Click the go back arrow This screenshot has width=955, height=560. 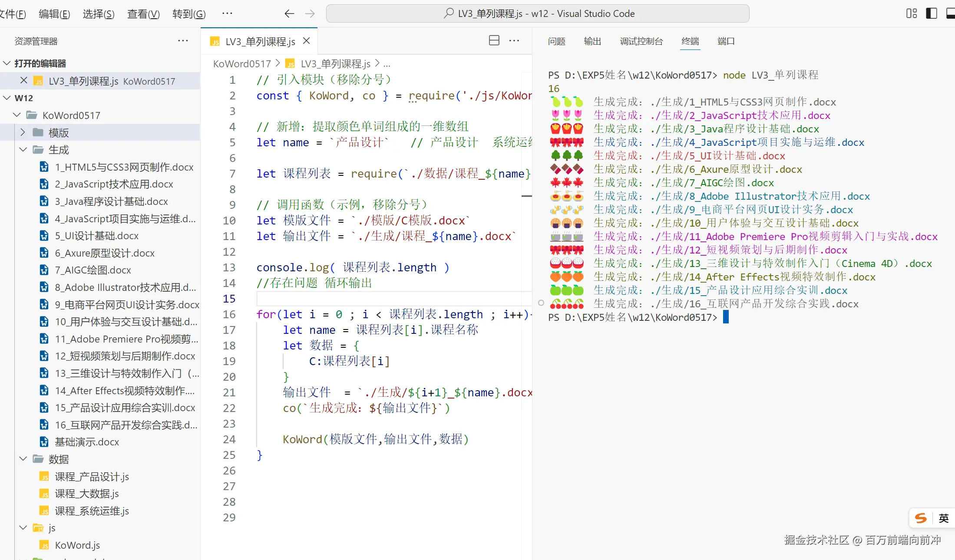[289, 13]
